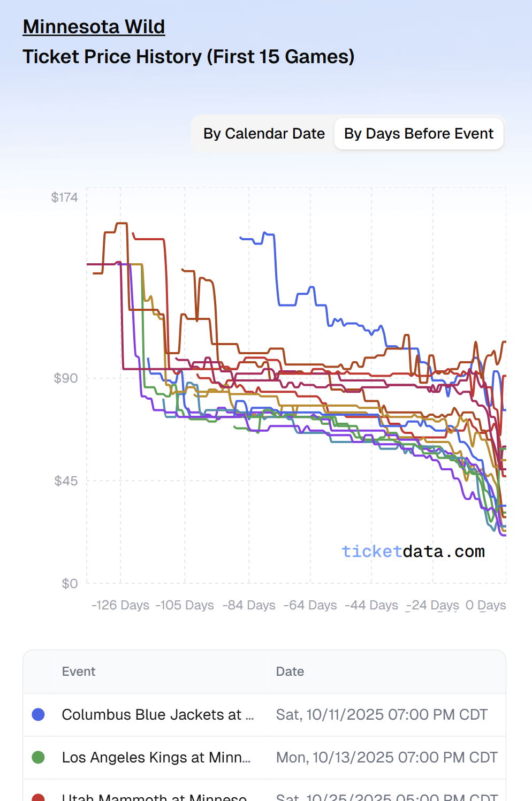Image resolution: width=532 pixels, height=801 pixels.
Task: Click the Sat, 10/11/2025 date cell
Action: click(382, 714)
